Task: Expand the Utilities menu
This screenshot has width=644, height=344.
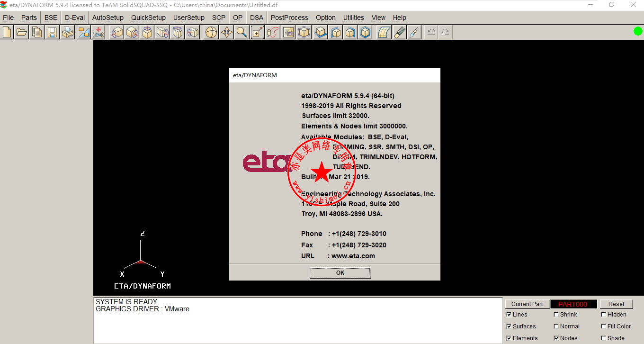Action: tap(353, 18)
